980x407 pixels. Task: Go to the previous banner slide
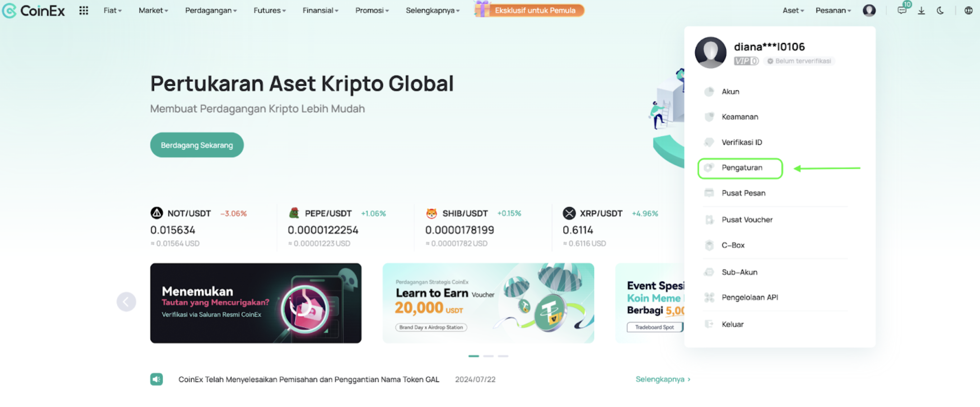click(126, 301)
